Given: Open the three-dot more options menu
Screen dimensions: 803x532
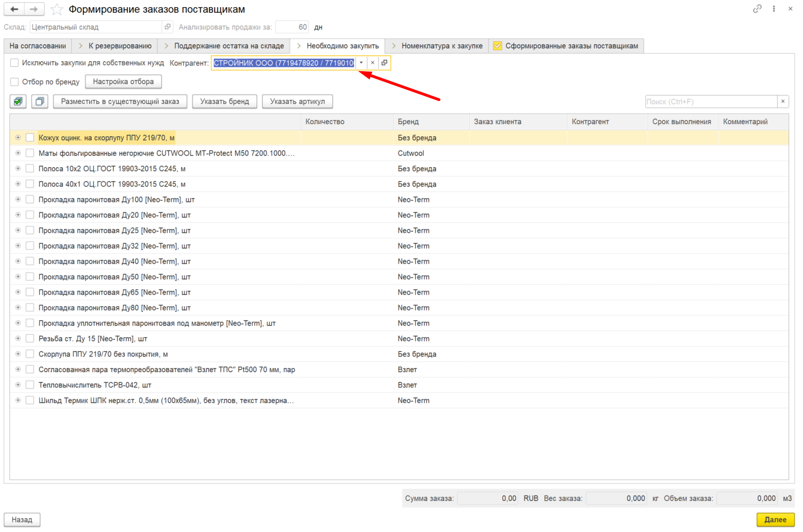Looking at the screenshot, I should [x=774, y=9].
